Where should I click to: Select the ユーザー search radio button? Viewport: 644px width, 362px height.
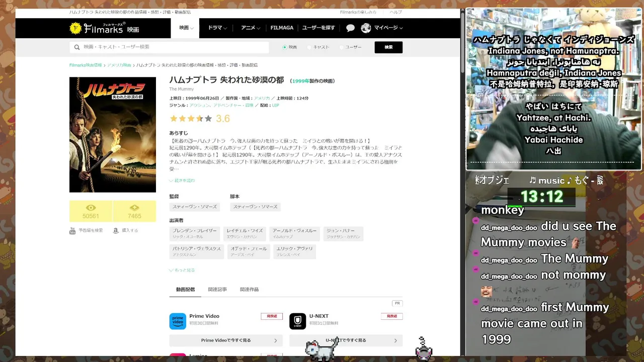point(341,47)
